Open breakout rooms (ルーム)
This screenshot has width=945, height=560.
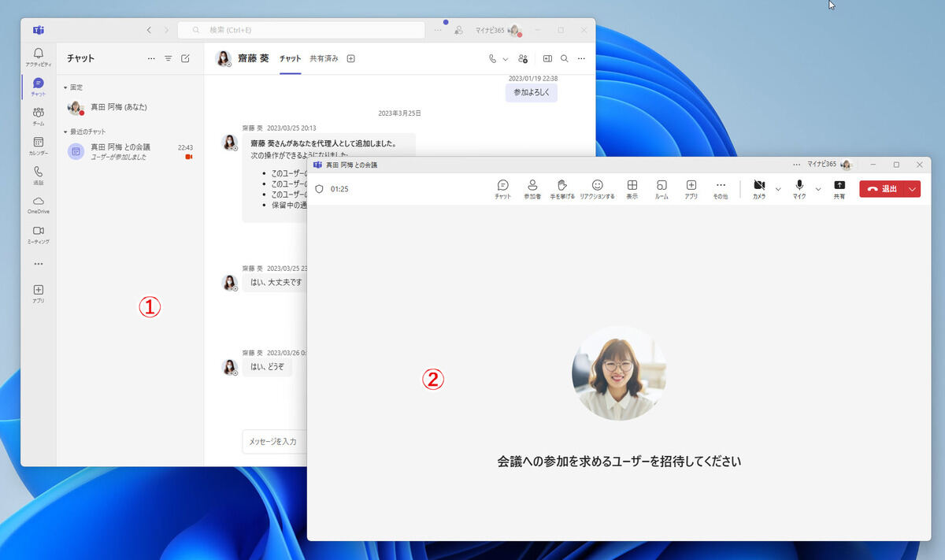[661, 189]
